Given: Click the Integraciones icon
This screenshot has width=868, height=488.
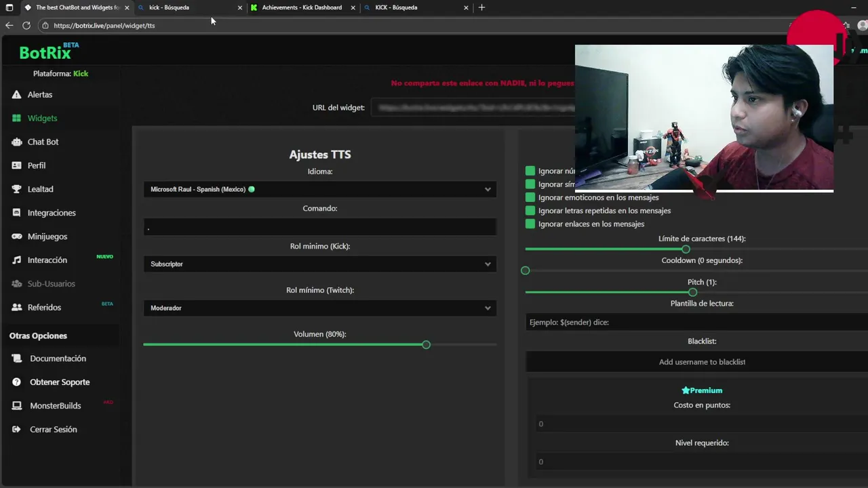Looking at the screenshot, I should pyautogui.click(x=17, y=213).
